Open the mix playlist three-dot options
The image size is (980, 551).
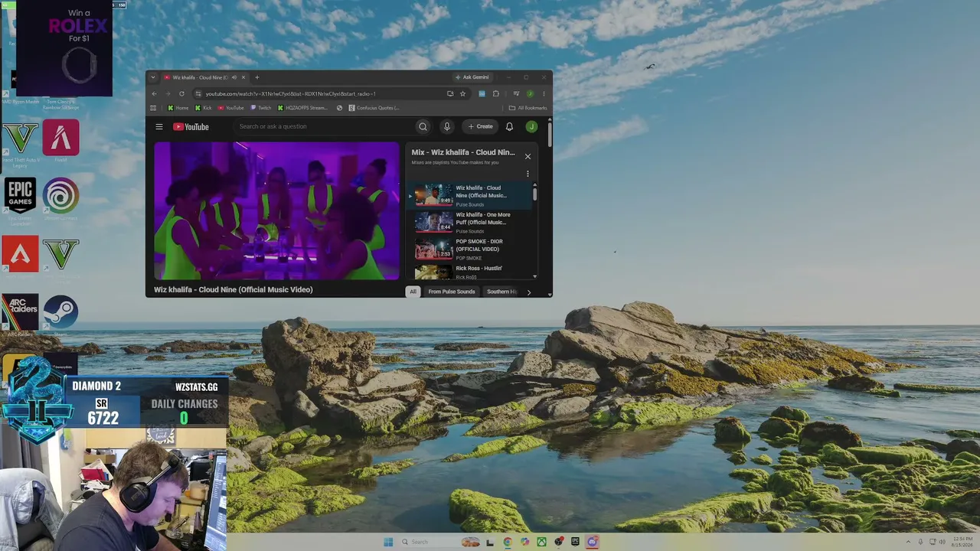click(528, 174)
